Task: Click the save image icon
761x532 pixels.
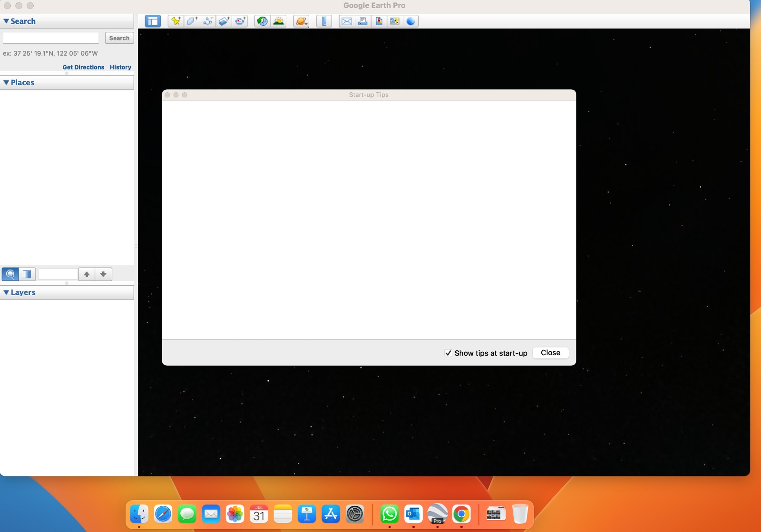Action: [x=379, y=21]
